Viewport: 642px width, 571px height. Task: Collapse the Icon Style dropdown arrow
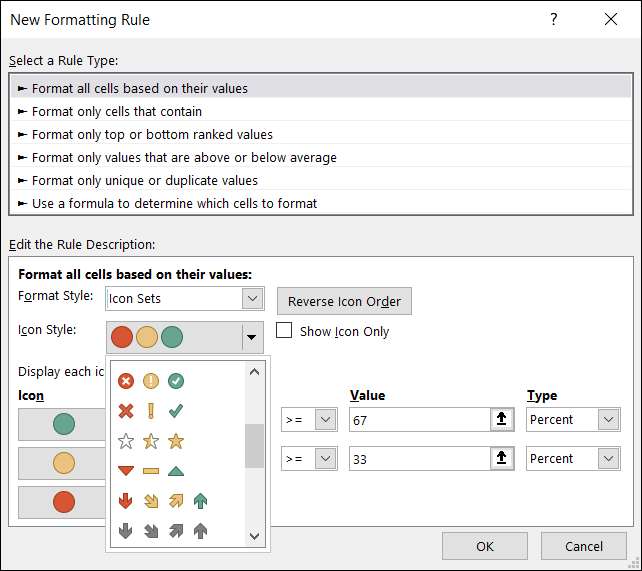(x=252, y=338)
